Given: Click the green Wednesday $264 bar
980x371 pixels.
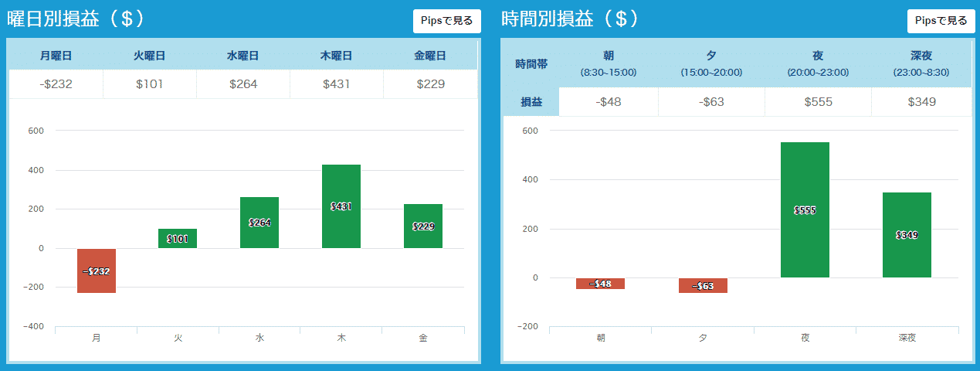Looking at the screenshot, I should pyautogui.click(x=259, y=223).
